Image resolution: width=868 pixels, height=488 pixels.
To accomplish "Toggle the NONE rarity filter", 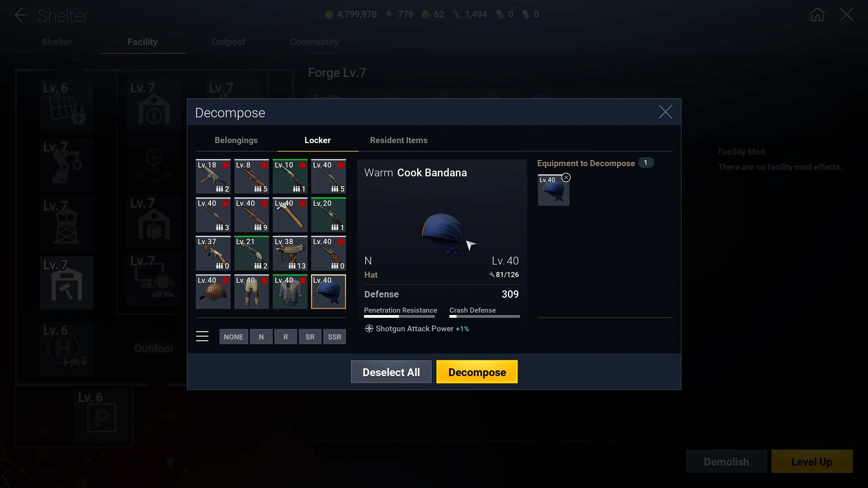I will 233,337.
